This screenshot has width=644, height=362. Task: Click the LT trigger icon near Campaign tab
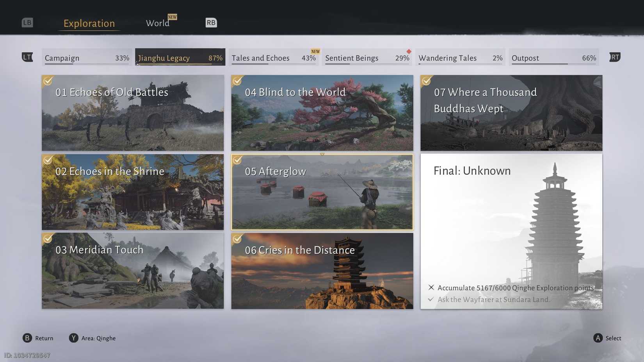(27, 57)
